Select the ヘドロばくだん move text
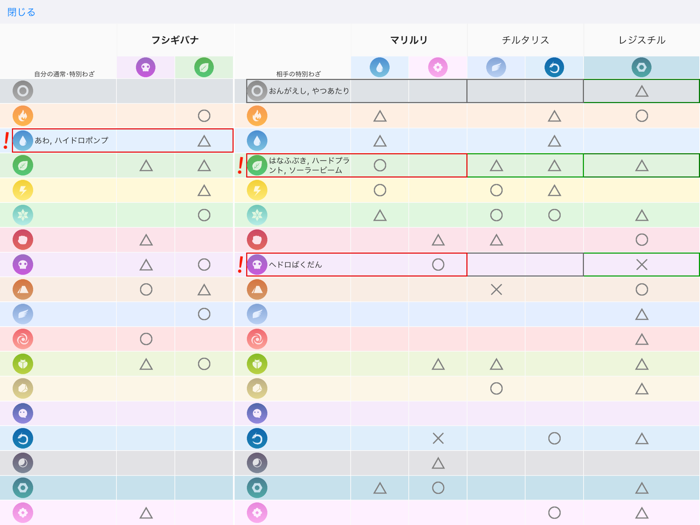Viewport: 700px width, 525px height. click(295, 264)
